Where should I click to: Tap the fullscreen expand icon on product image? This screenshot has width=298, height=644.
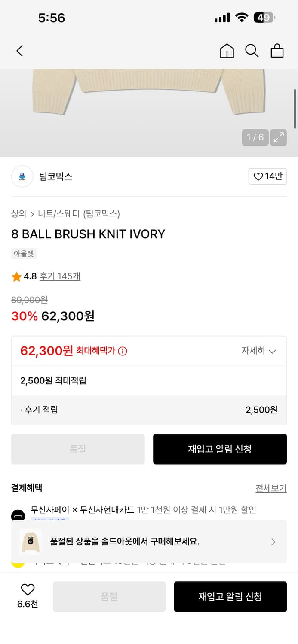pos(279,137)
